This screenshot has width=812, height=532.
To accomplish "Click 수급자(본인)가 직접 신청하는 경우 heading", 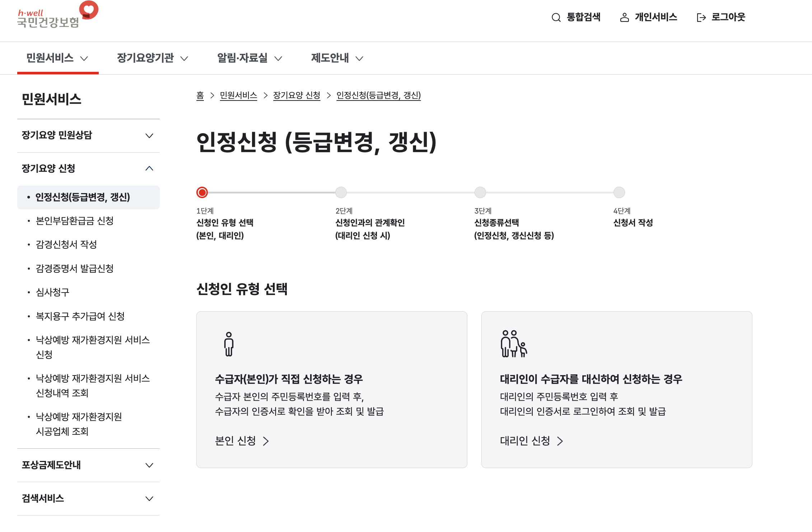I will click(289, 379).
